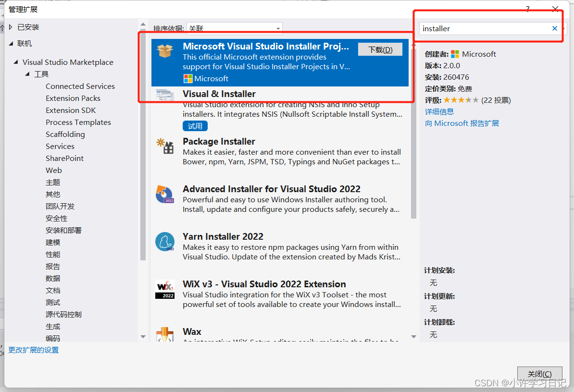
Task: Click the Visual & Installer extension icon
Action: pyautogui.click(x=165, y=95)
